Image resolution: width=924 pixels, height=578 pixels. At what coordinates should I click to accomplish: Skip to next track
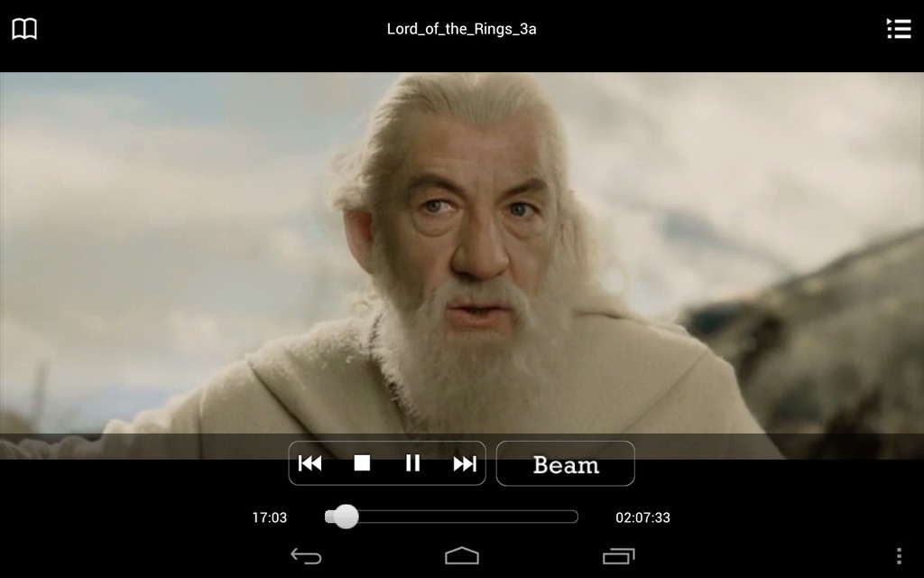point(465,463)
